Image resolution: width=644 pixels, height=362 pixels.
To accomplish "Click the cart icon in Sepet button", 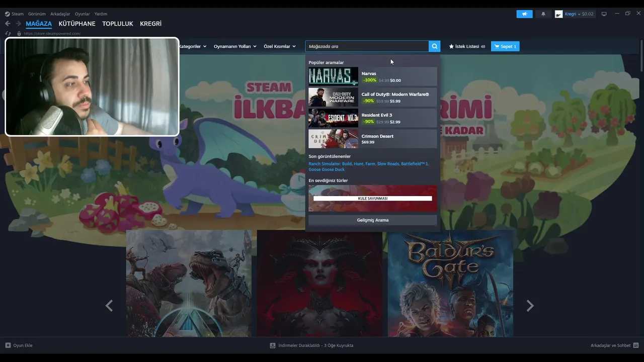I will [x=497, y=46].
